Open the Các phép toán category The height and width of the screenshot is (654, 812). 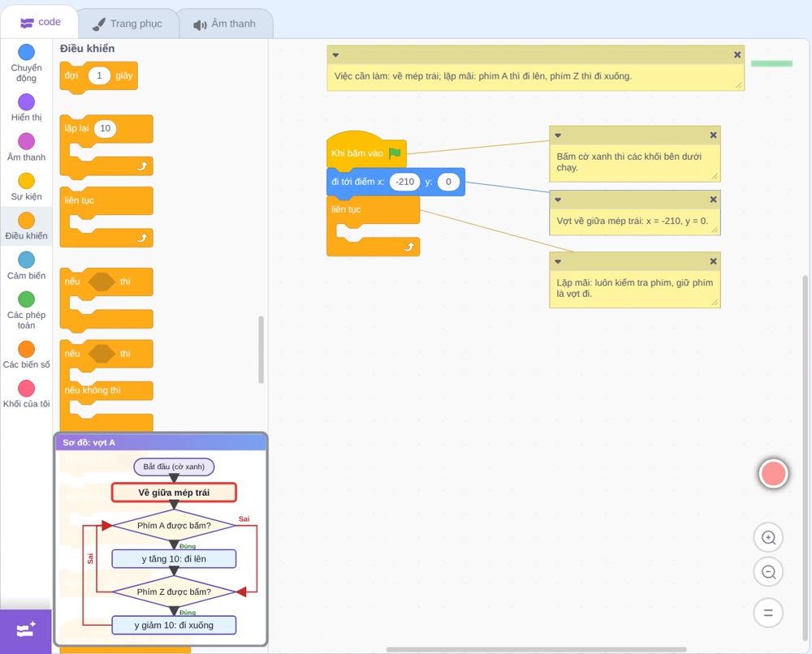pos(27,311)
